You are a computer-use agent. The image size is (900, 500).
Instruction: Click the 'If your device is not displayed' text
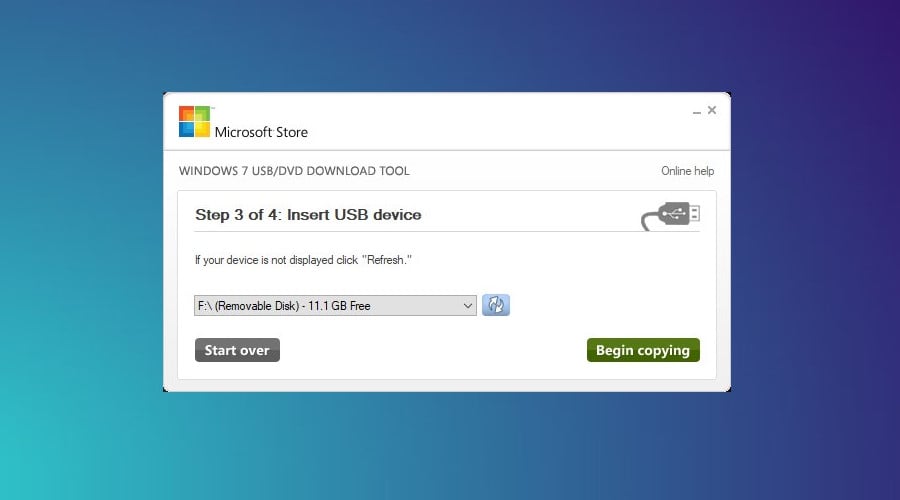pos(303,260)
